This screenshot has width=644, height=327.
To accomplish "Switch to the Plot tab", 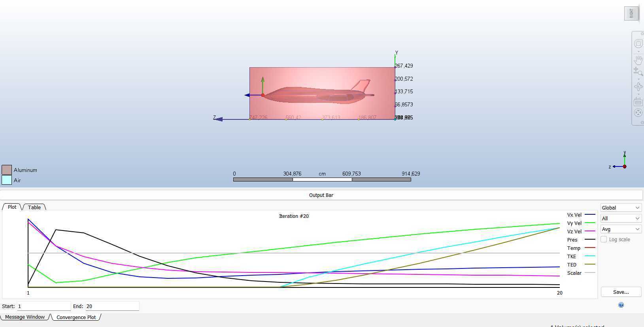I will 12,207.
